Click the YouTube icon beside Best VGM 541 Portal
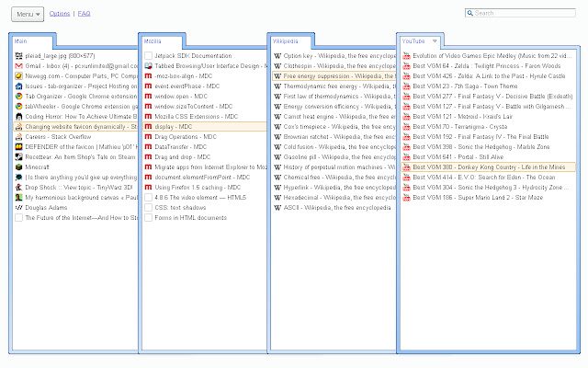The image size is (588, 368). click(406, 157)
